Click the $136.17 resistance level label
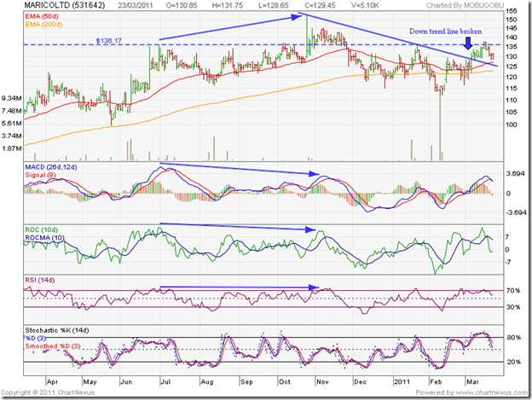The width and height of the screenshot is (532, 400). pos(108,41)
